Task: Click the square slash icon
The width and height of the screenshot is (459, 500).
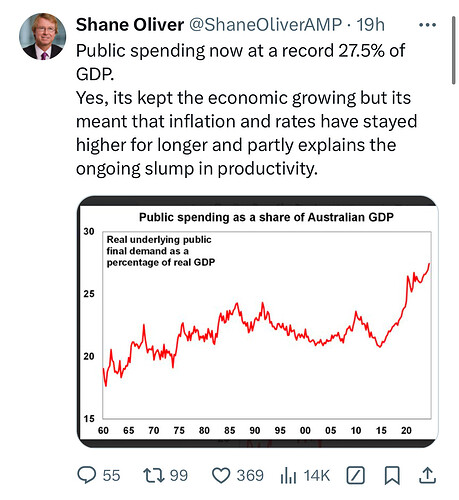Action: pos(355,475)
